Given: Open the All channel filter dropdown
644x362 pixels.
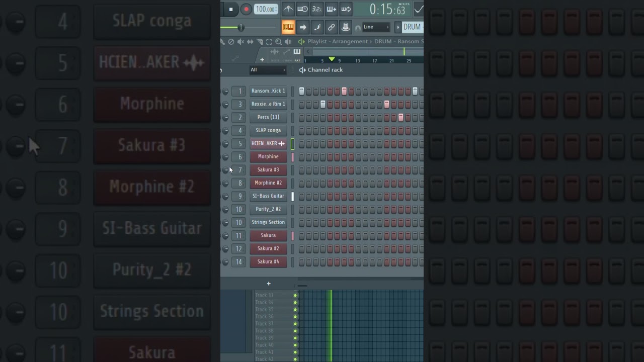Looking at the screenshot, I should tap(268, 70).
